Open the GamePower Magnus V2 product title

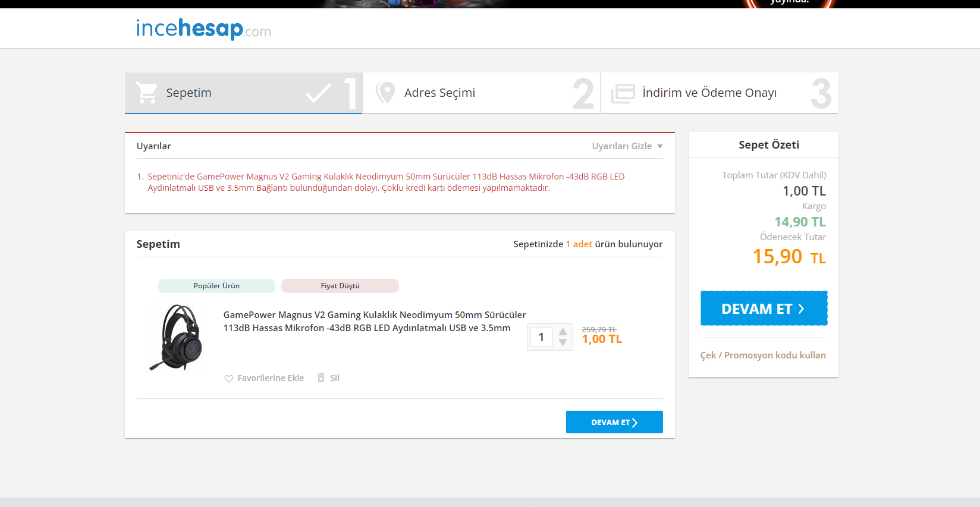pos(375,322)
